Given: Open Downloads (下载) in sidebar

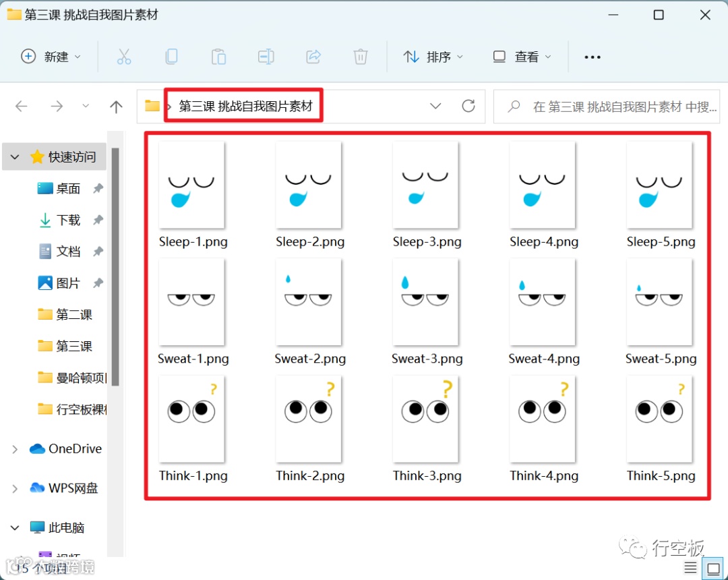Looking at the screenshot, I should pos(60,220).
